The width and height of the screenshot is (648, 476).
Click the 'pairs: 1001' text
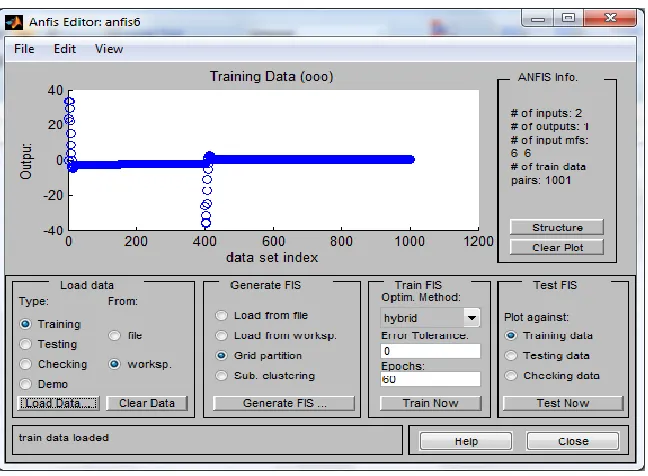pyautogui.click(x=541, y=180)
